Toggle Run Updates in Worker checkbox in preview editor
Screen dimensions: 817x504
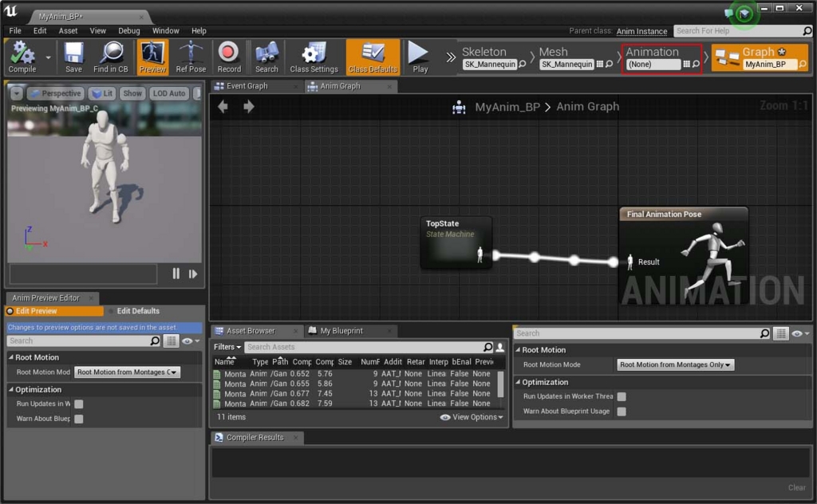(x=79, y=404)
